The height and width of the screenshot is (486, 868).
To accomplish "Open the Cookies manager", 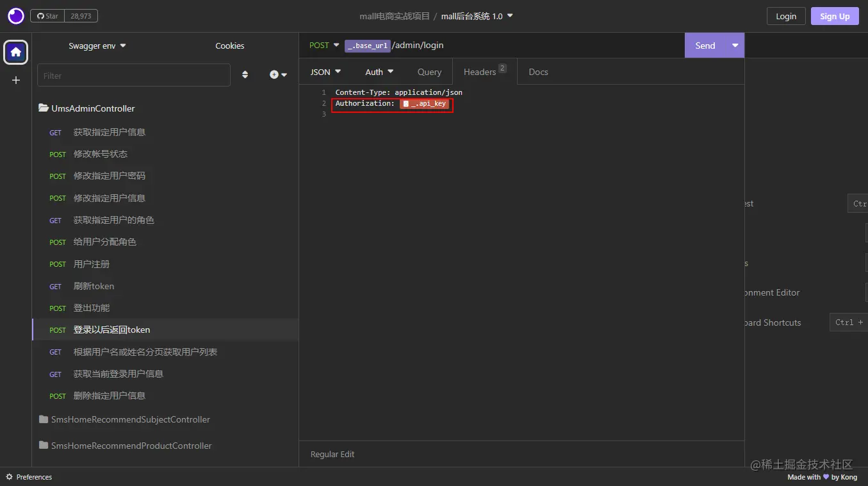I will [x=230, y=46].
